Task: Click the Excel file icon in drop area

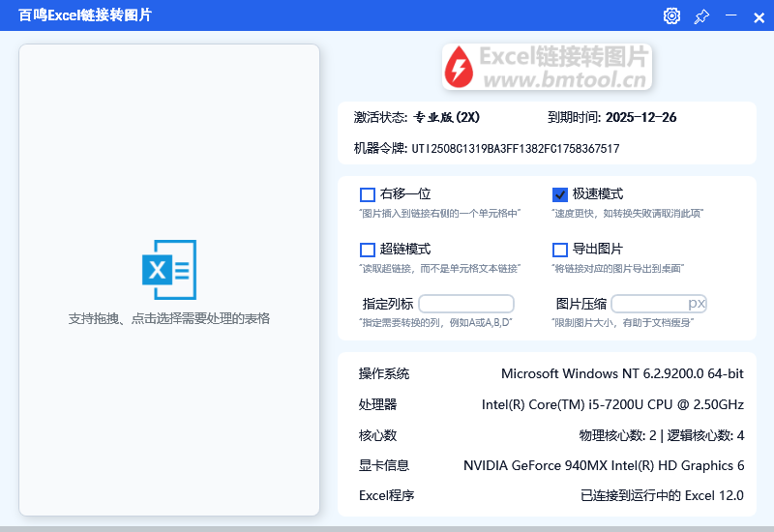Action: pos(169,269)
